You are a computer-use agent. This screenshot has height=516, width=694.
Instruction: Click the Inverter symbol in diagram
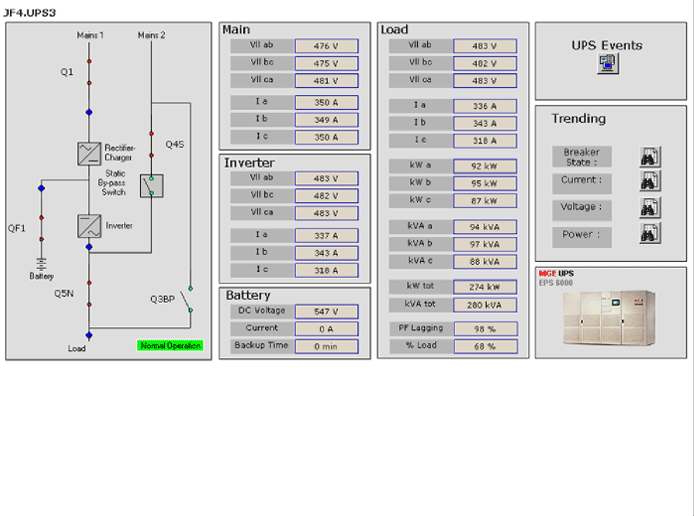(89, 226)
